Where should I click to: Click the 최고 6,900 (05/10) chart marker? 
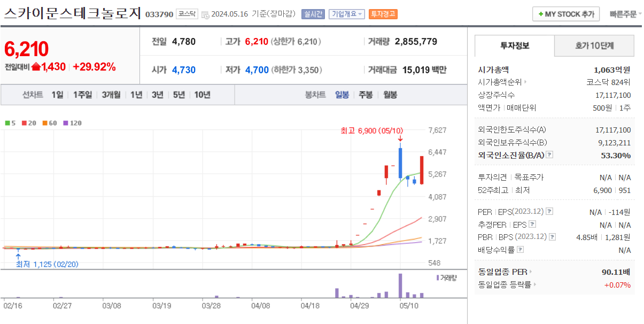point(372,130)
